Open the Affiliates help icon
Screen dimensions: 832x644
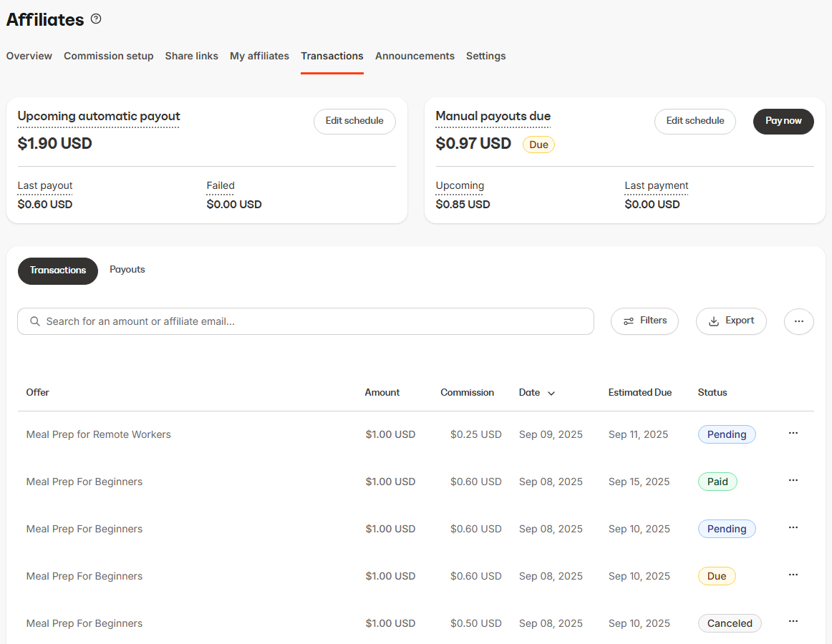[96, 19]
